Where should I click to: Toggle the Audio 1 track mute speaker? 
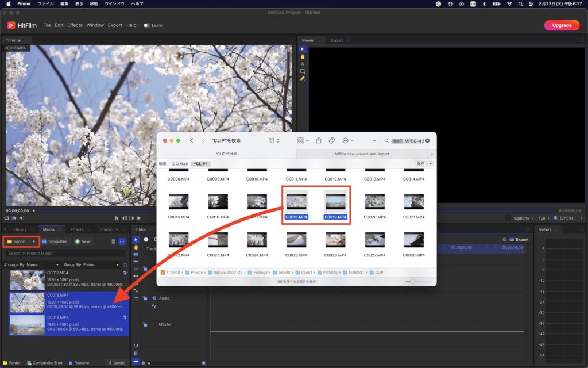coord(153,298)
